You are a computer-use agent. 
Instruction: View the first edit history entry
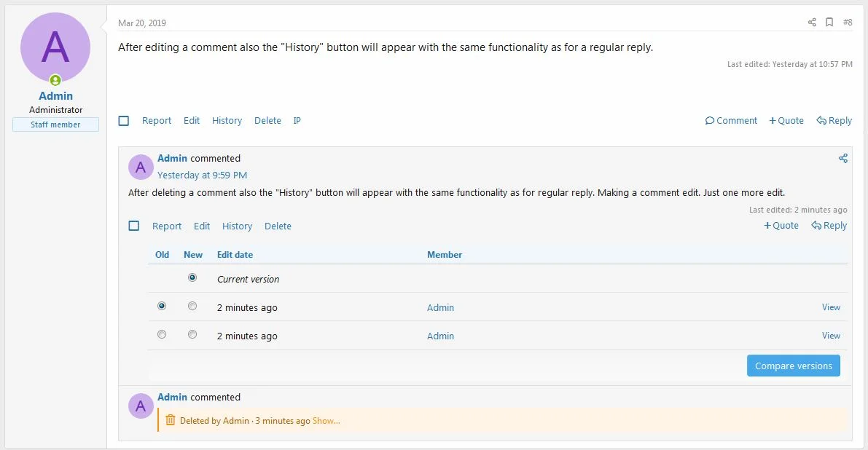(831, 307)
